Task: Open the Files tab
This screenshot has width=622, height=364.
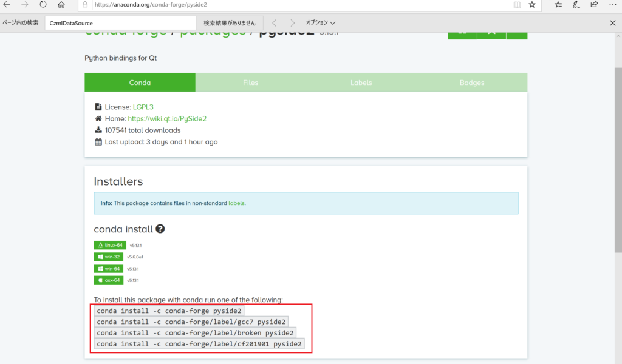Action: click(x=250, y=83)
